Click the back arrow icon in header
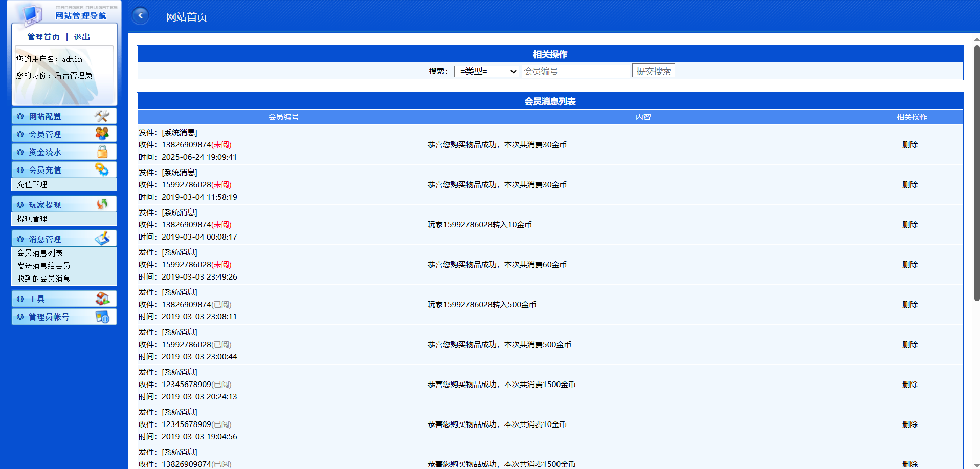980x469 pixels. pyautogui.click(x=140, y=16)
